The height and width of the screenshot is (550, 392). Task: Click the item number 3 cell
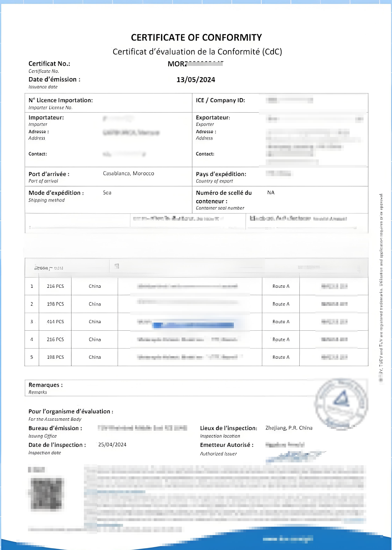coord(32,322)
